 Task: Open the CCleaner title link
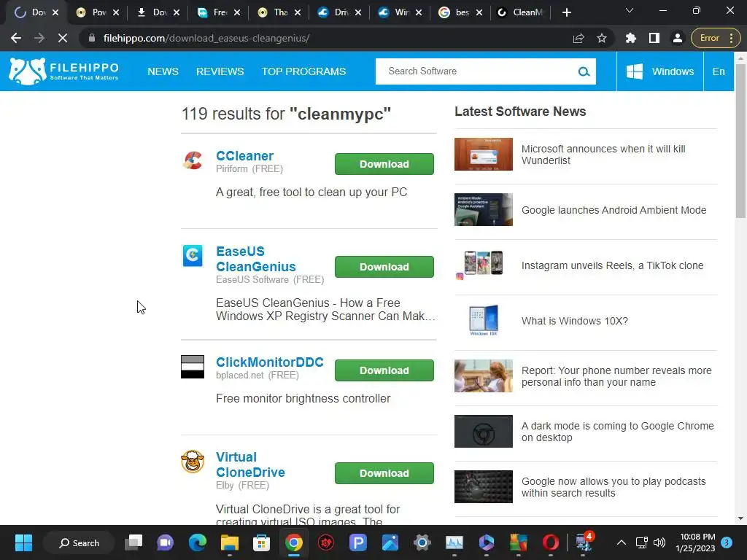pyautogui.click(x=244, y=156)
